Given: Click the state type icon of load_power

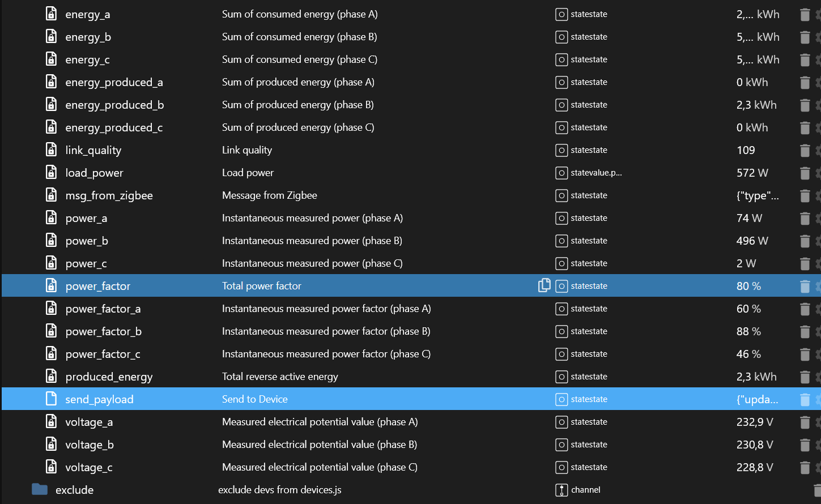Looking at the screenshot, I should (561, 173).
